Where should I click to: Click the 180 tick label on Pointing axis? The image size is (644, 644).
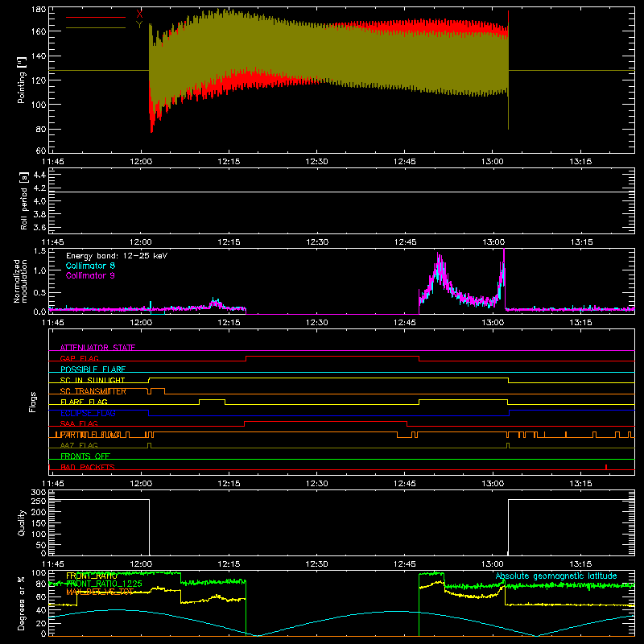(39, 9)
